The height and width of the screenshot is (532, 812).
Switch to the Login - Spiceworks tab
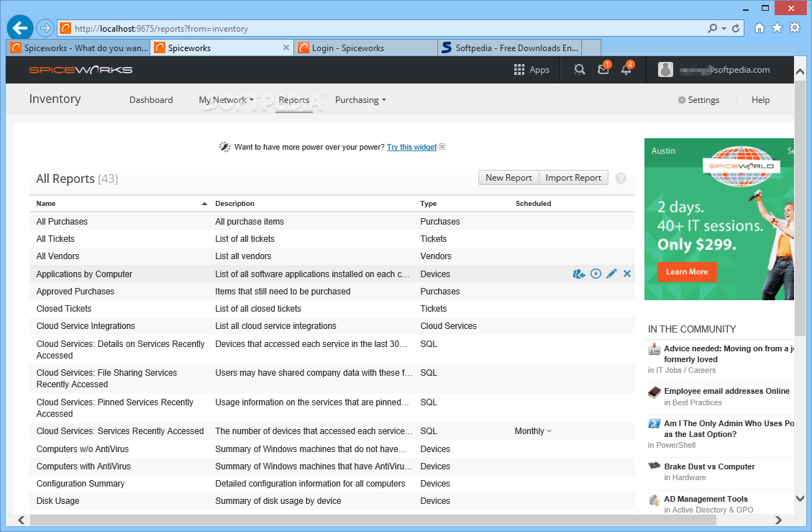point(365,48)
